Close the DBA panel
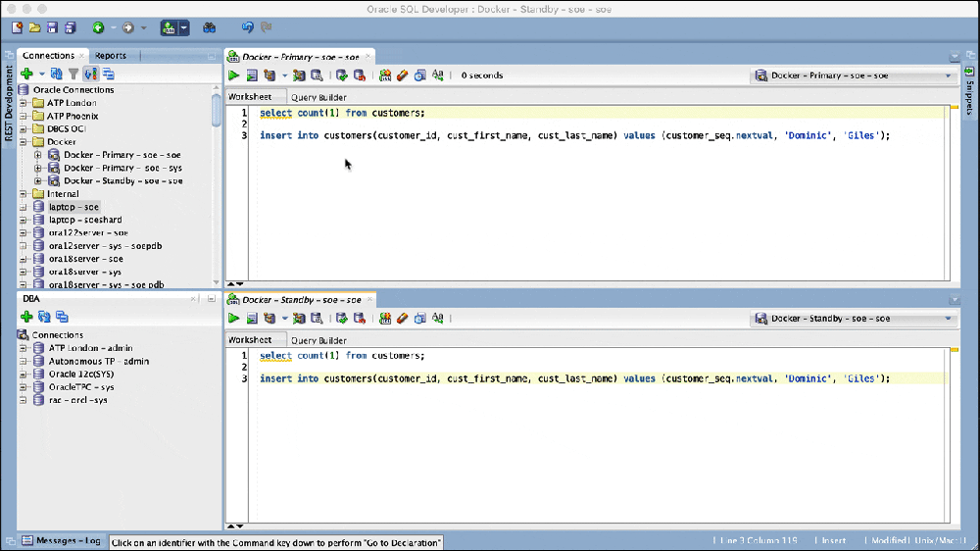Screen dimensions: 980x551 (193, 299)
